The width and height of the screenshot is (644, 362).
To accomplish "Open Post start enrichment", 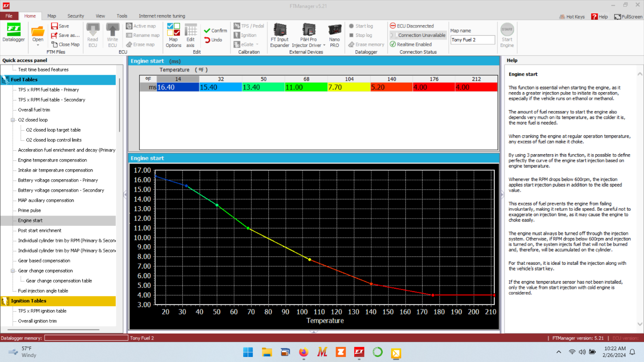I will coord(39,230).
